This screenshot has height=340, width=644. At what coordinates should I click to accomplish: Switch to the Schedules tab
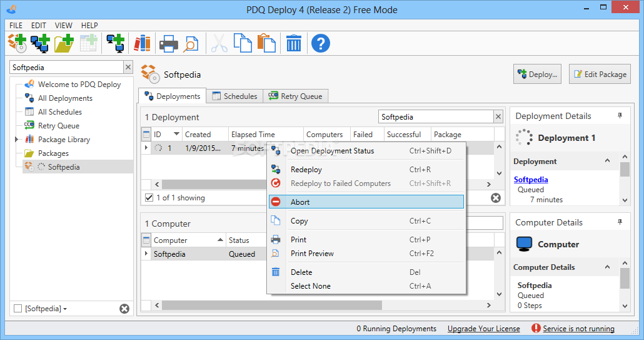[x=234, y=96]
